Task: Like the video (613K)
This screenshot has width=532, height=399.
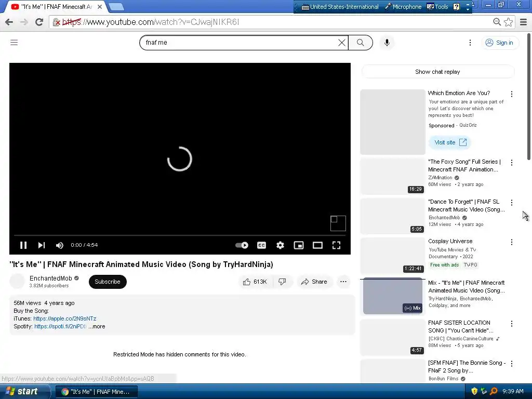Action: (255, 282)
